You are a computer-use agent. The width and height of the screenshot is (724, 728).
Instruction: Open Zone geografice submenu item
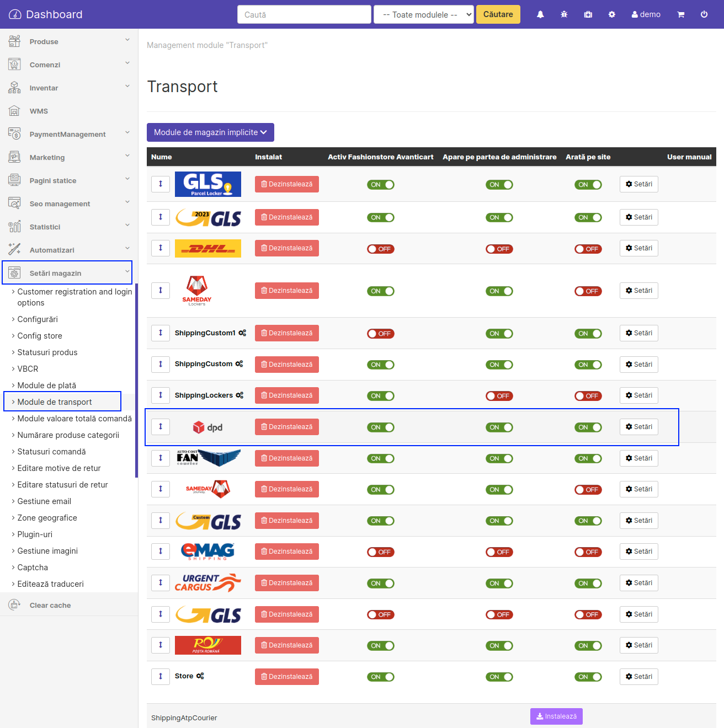47,518
